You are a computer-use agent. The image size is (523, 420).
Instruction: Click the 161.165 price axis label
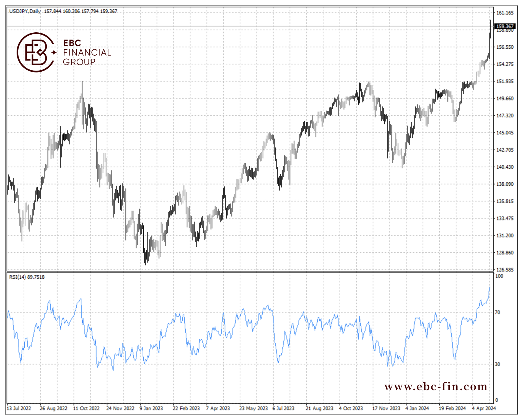click(505, 13)
